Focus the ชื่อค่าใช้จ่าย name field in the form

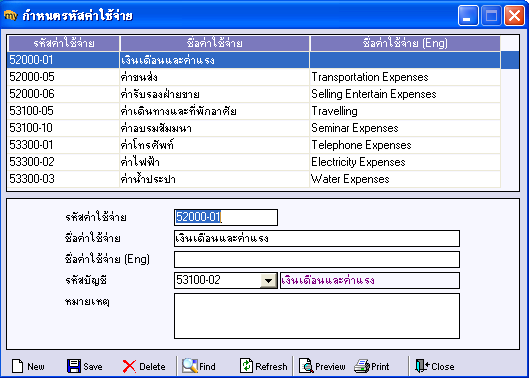click(x=317, y=239)
